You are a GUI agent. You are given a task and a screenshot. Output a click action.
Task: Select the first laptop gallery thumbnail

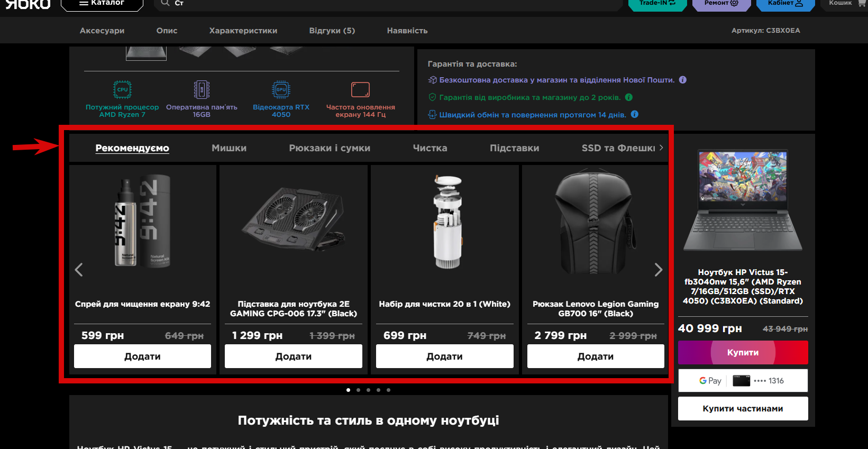[x=147, y=53]
